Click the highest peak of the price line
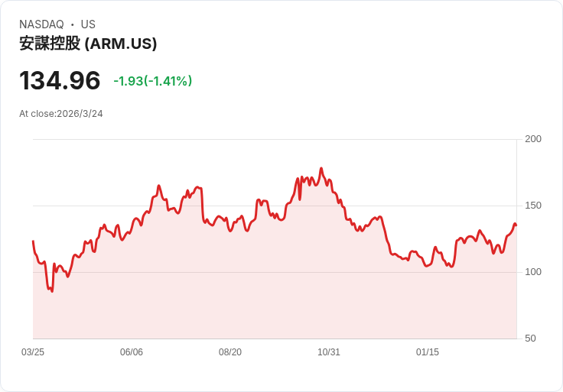 [x=321, y=169]
